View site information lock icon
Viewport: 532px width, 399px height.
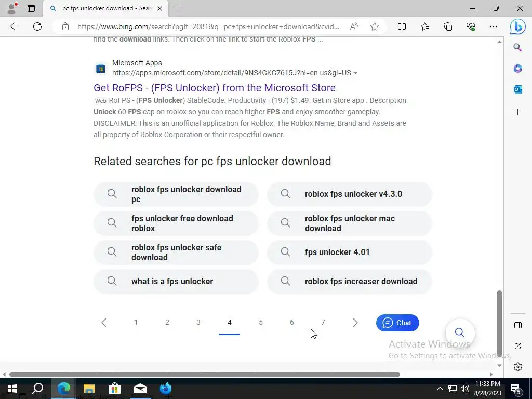[x=65, y=26]
